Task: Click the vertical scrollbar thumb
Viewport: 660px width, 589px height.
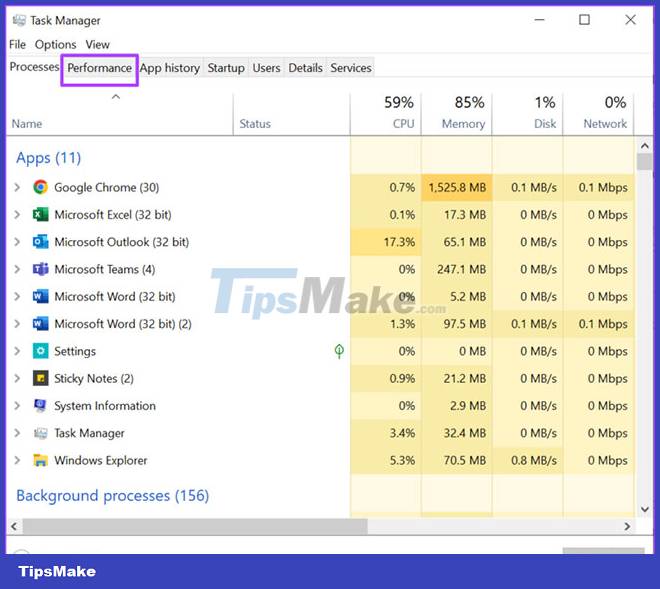Action: tap(644, 162)
